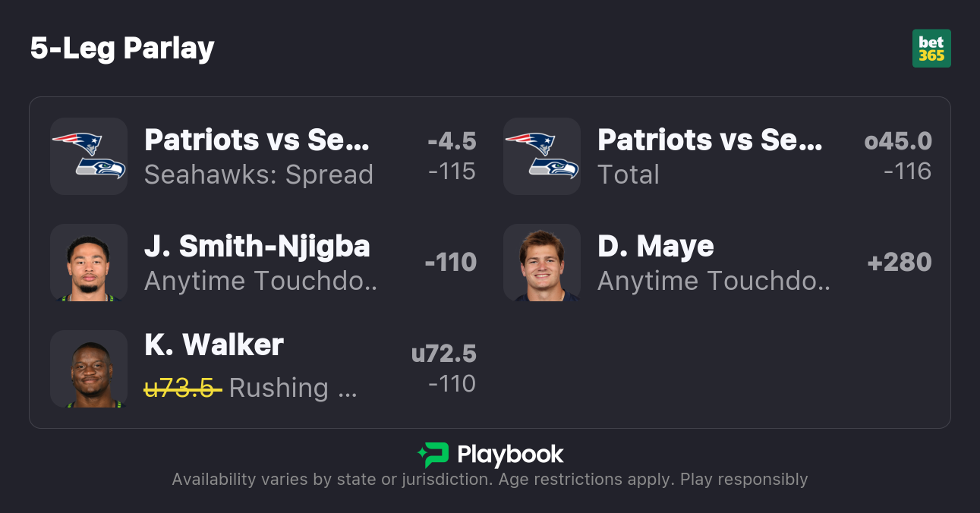
Task: Click the K. Walker player name
Action: 214,345
